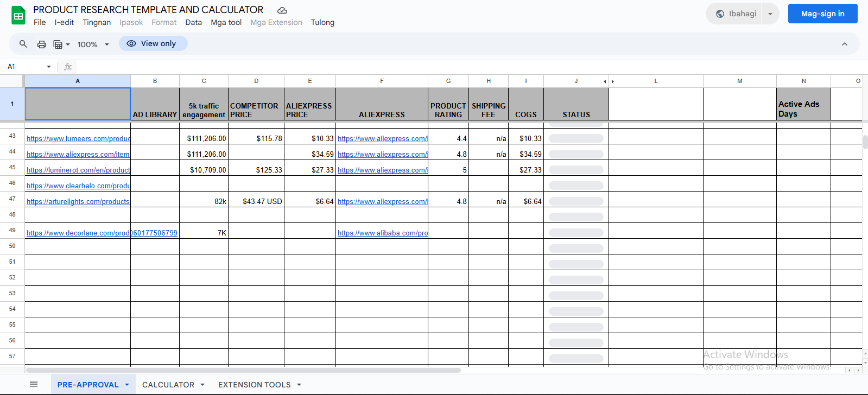
Task: Open the Tulong menu
Action: tap(322, 22)
